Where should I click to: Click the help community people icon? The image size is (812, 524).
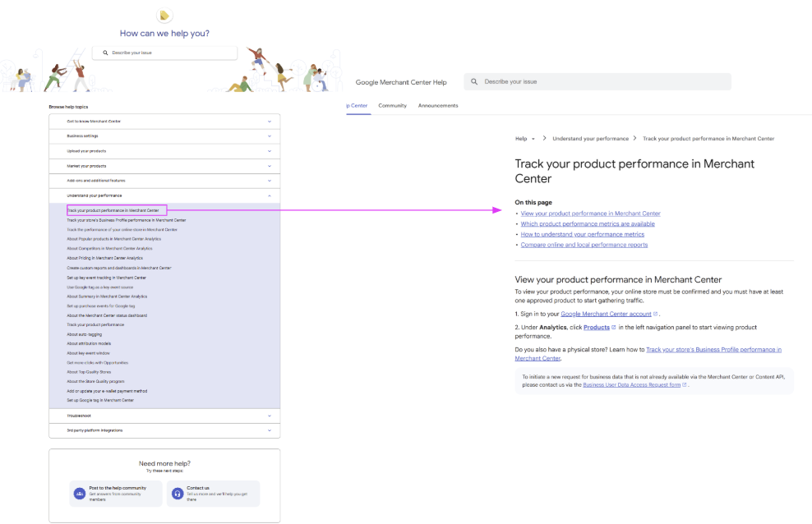point(80,494)
